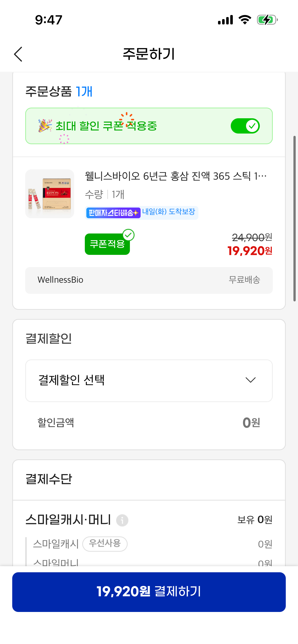Viewport: 298px width, 644px height.
Task: Expand the payment discount chevron arrow
Action: [x=250, y=380]
